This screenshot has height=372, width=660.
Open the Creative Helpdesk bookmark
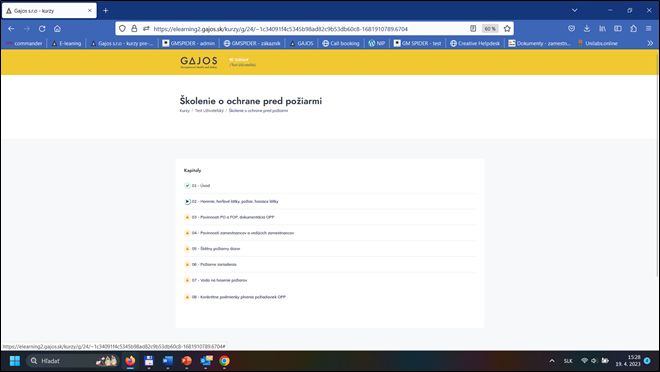tap(475, 43)
